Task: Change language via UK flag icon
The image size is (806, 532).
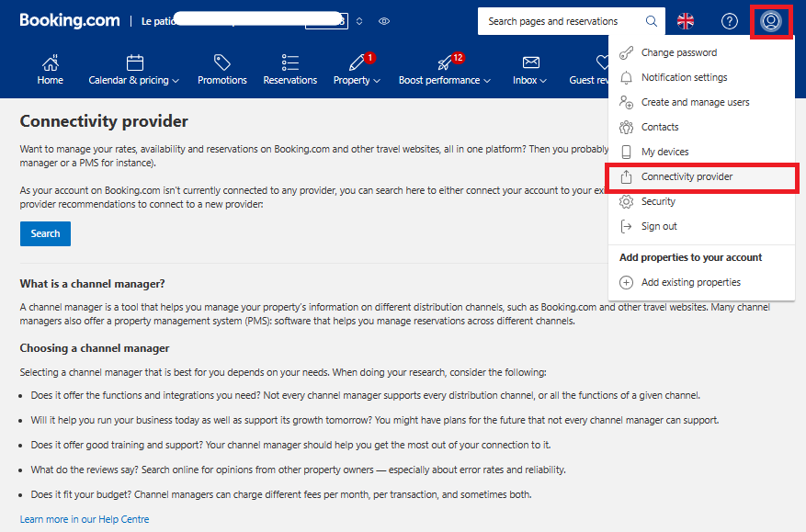Action: pyautogui.click(x=686, y=21)
